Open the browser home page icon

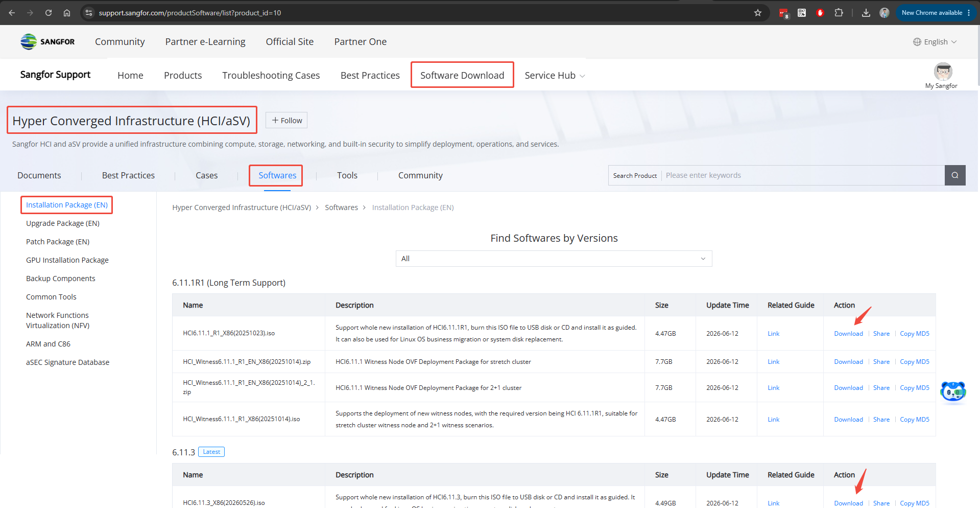67,13
